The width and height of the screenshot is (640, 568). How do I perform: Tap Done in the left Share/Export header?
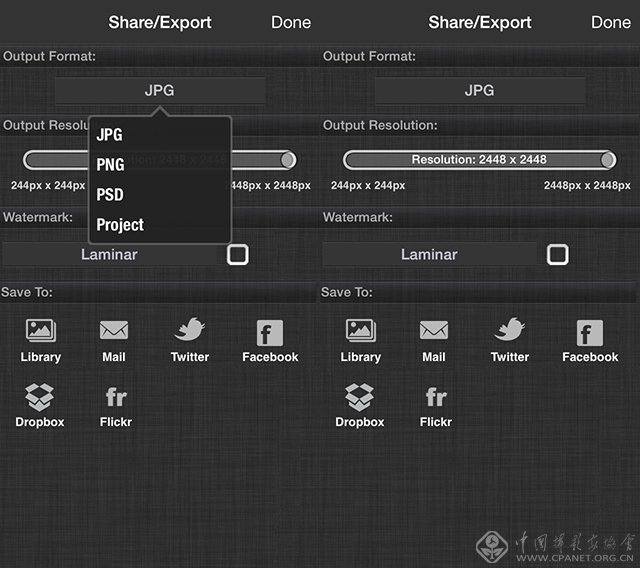291,22
